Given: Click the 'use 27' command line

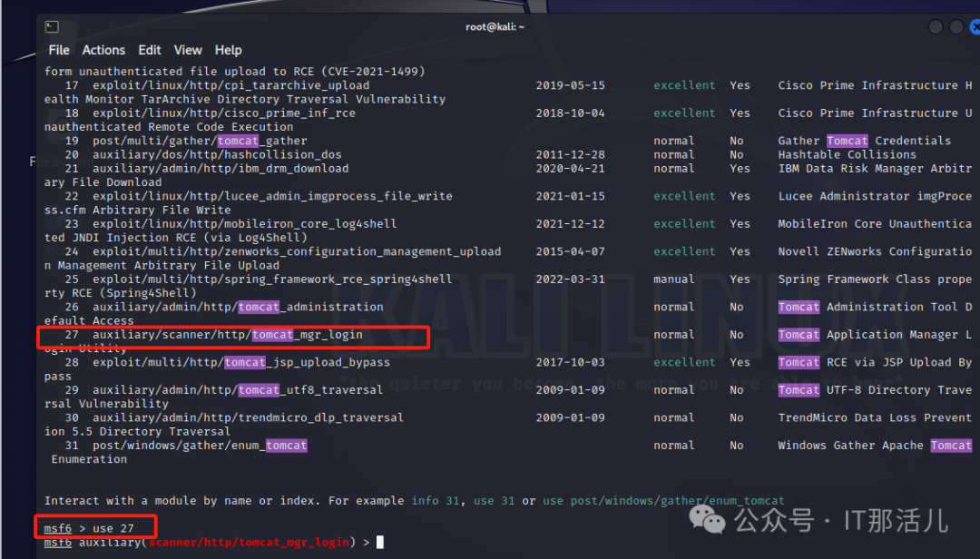Looking at the screenshot, I should 89,528.
